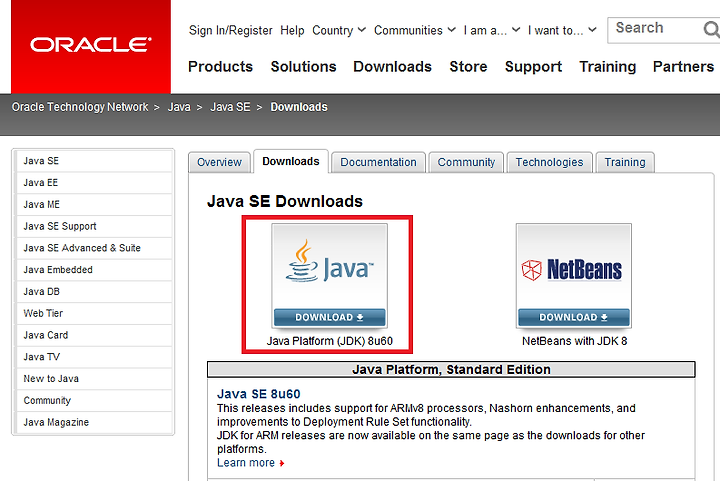Screen dimensions: 720x481
Task: Switch to the Documentation tab
Action: point(378,162)
